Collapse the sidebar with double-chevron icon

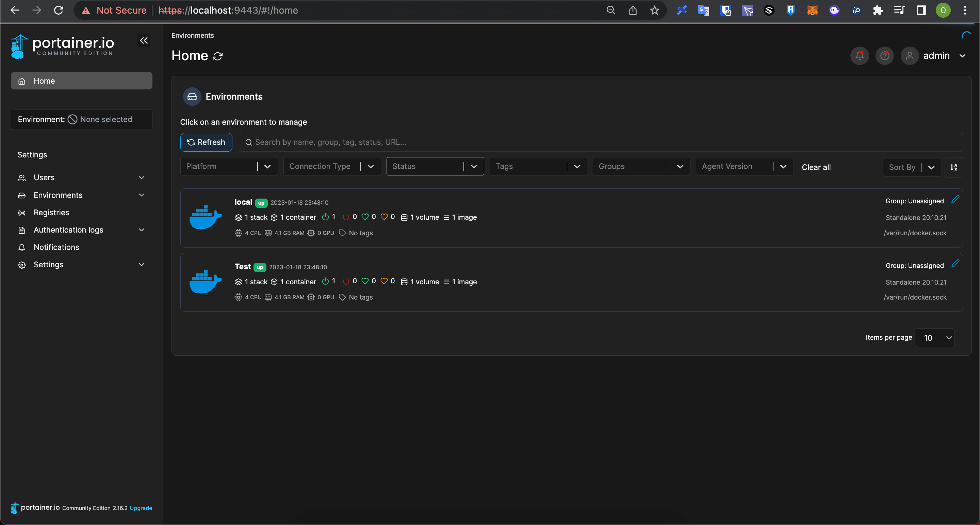click(143, 41)
